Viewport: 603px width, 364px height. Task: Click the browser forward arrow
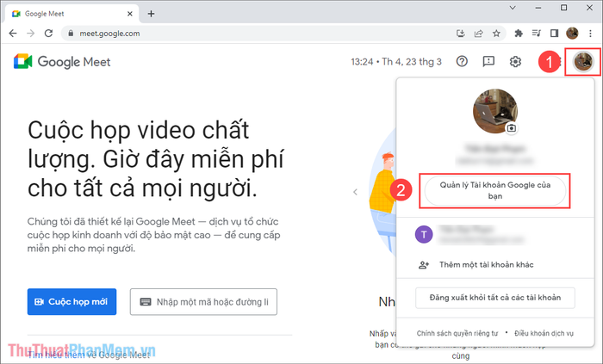30,34
